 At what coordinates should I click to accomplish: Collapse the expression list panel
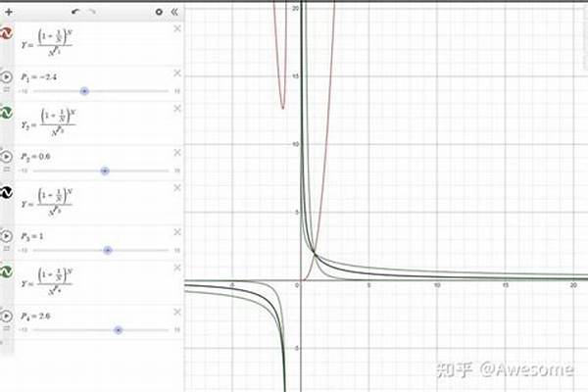pos(174,12)
